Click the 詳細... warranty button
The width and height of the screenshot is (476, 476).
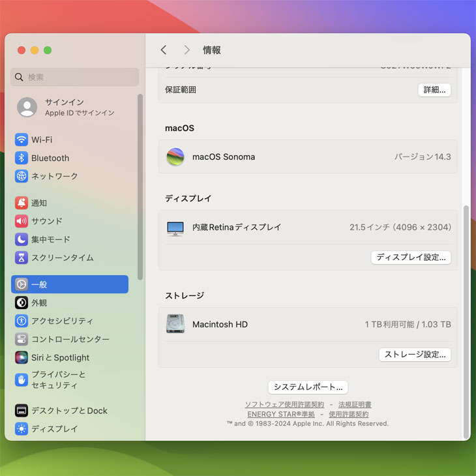pos(434,90)
